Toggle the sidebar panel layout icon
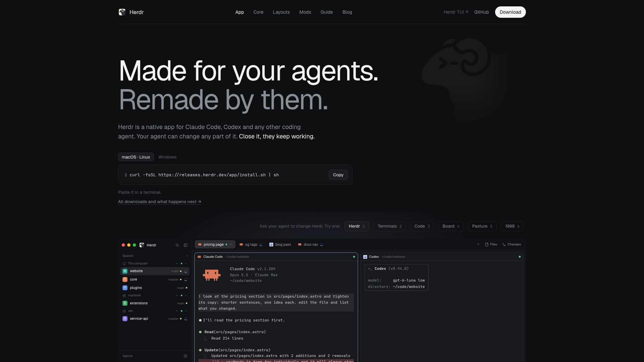The width and height of the screenshot is (644, 362). [x=185, y=245]
